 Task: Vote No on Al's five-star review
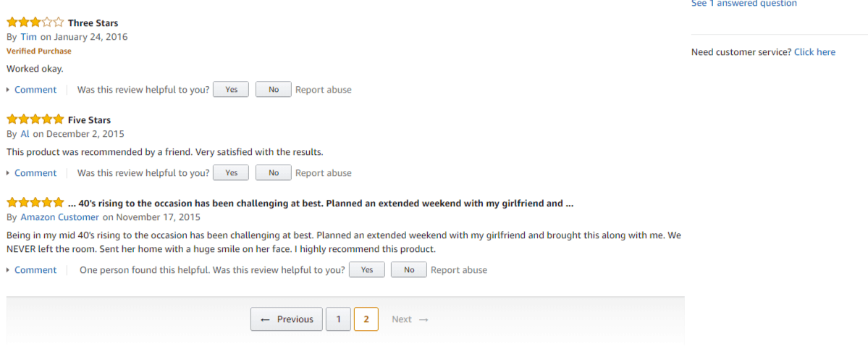tap(274, 172)
